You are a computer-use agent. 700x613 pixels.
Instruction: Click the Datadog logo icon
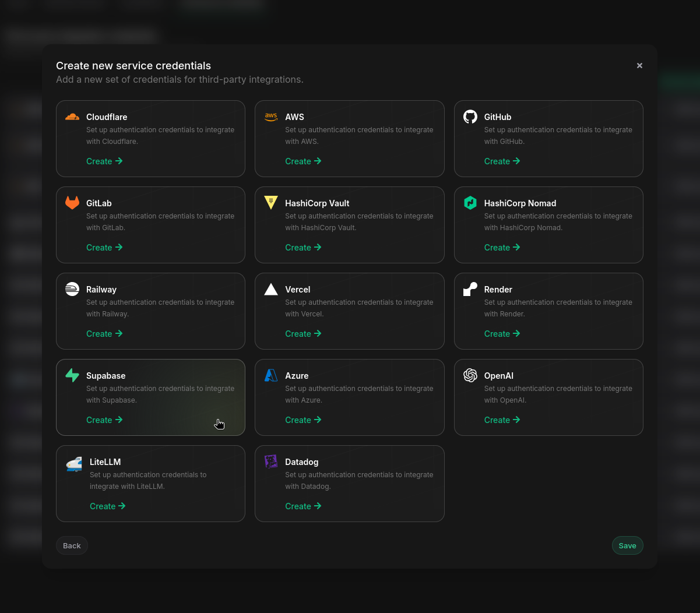[271, 461]
